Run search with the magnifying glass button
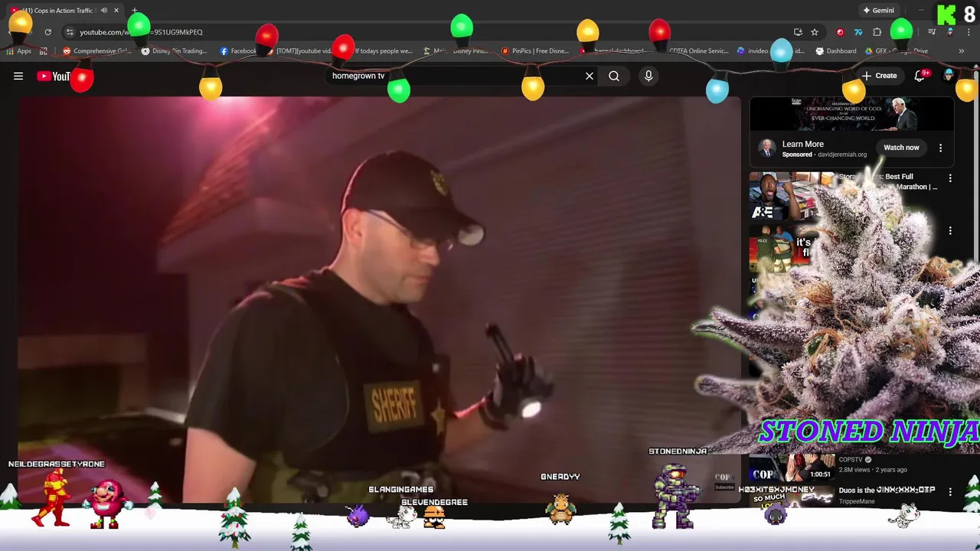Screen dimensions: 980x551 tap(614, 76)
